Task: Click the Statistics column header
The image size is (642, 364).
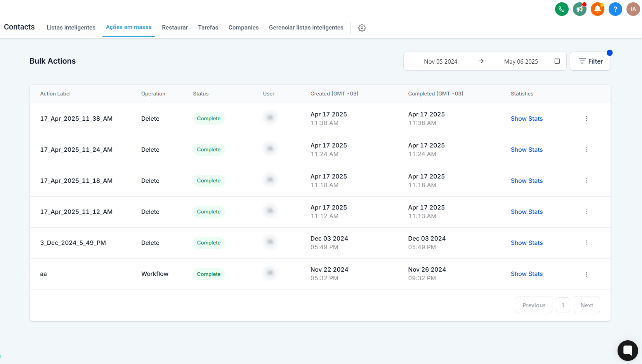Action: [522, 94]
